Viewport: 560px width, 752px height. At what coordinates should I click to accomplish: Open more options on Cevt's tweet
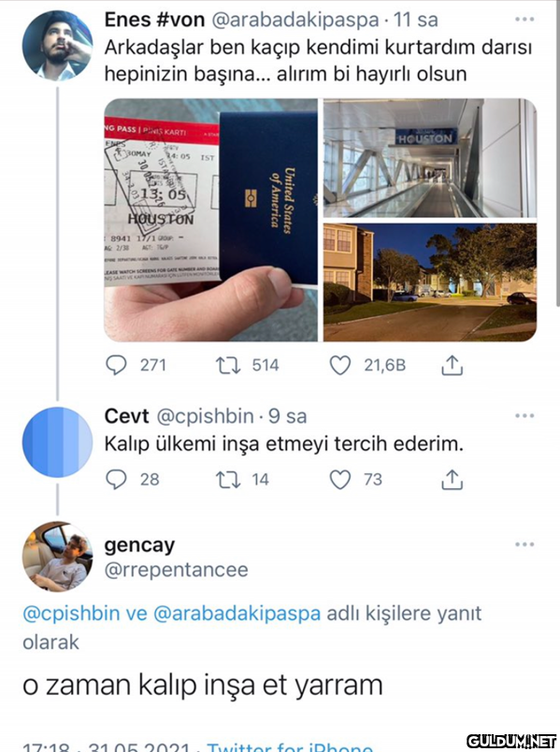pos(524,416)
